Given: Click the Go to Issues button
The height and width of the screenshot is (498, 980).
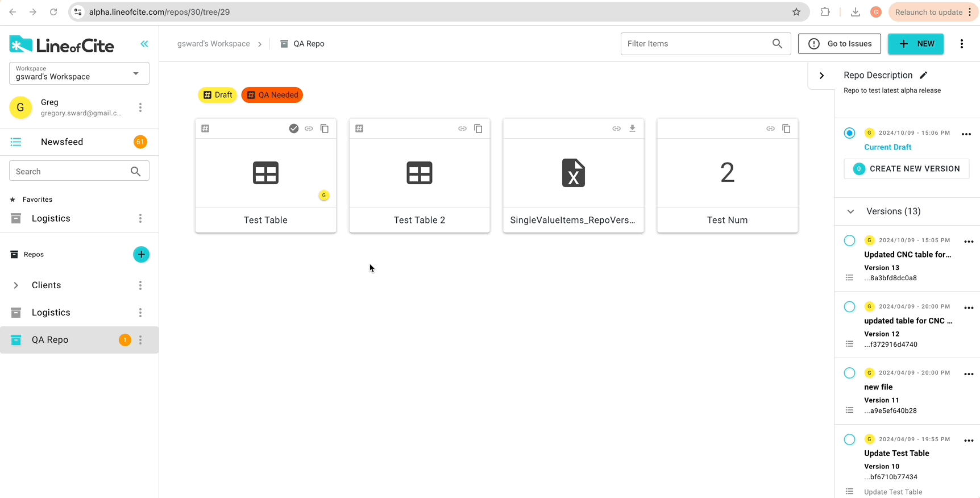Looking at the screenshot, I should coord(839,44).
